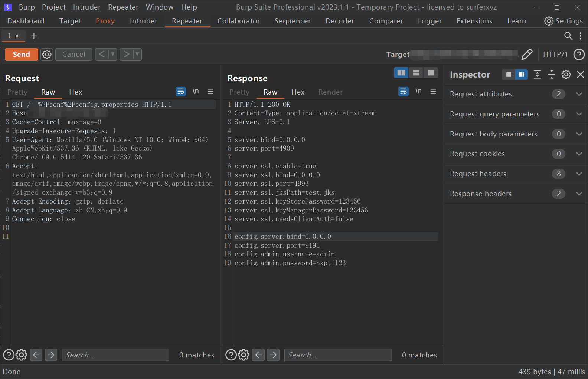Viewport: 588px width, 379px height.
Task: Click the Burp Suite logo icon
Action: (7, 7)
